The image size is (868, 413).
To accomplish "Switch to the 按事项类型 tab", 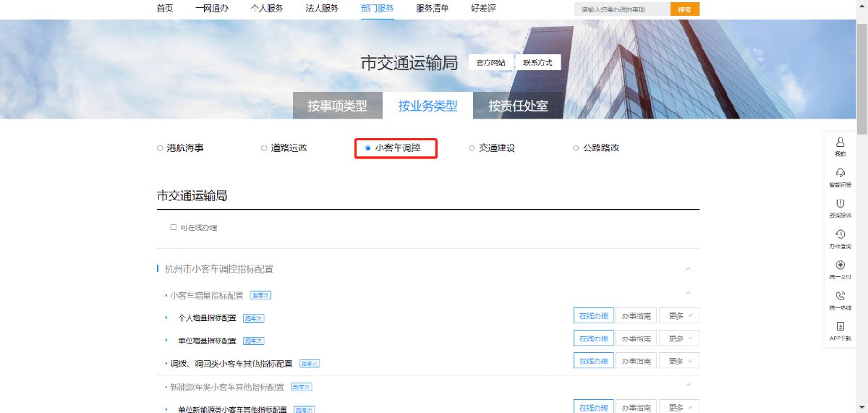I will (x=337, y=106).
